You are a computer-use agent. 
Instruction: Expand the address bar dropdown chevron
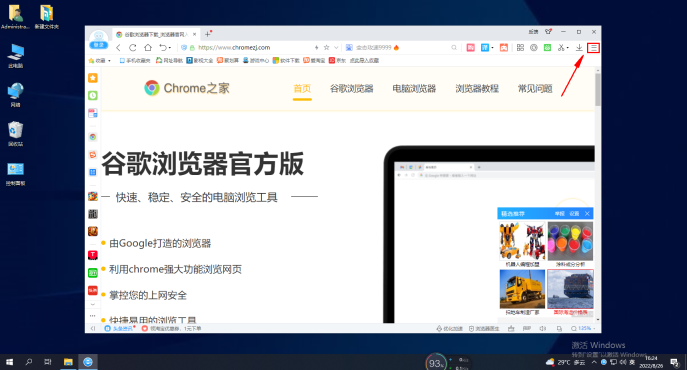[336, 47]
